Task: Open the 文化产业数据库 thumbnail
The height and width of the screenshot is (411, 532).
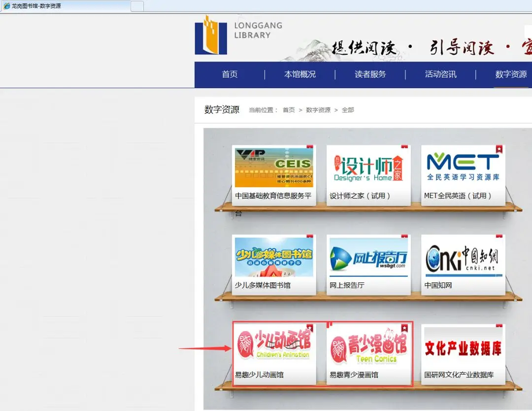Action: [x=463, y=347]
